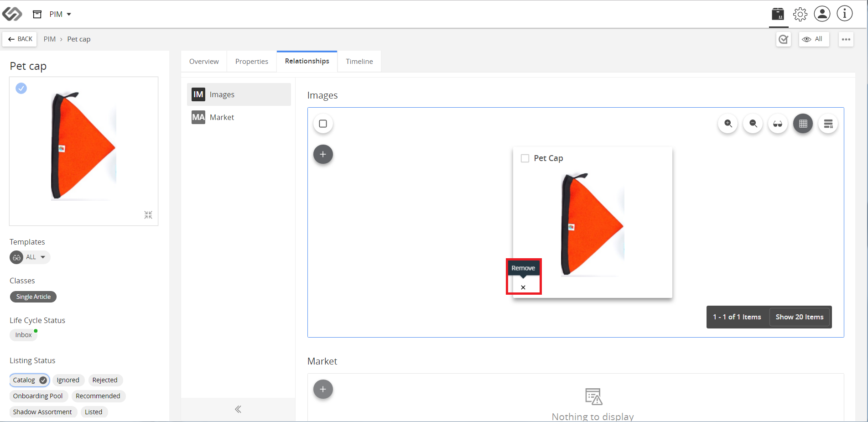Collapse the relationships side panel
This screenshot has height=422, width=868.
coord(238,409)
